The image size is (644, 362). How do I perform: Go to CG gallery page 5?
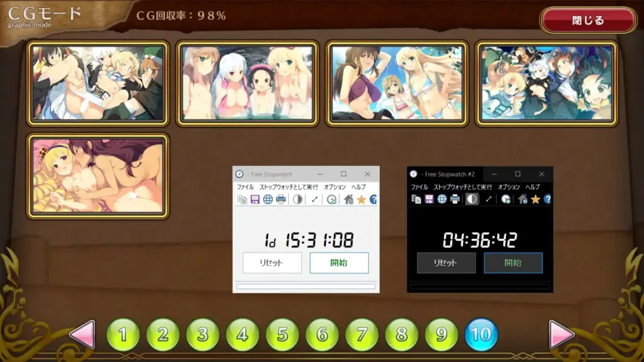point(282,334)
